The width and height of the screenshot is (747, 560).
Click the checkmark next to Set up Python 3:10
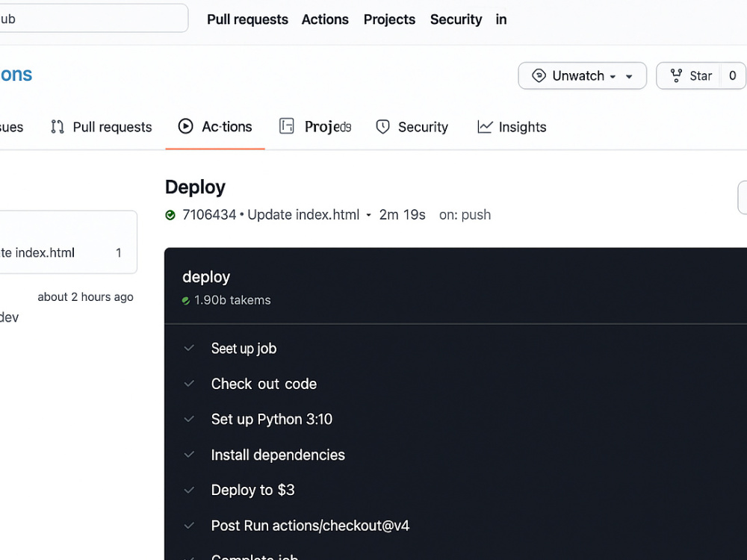(x=189, y=419)
